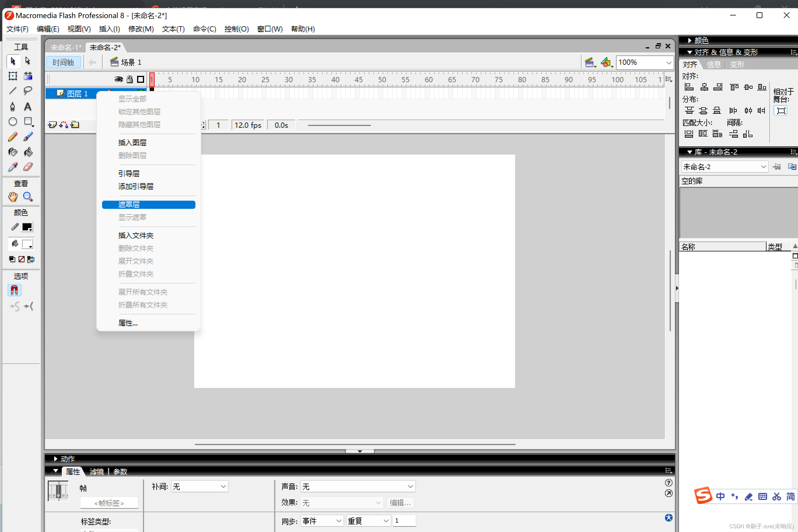The height and width of the screenshot is (532, 798).
Task: Select the Paint Bucket tool
Action: click(28, 152)
